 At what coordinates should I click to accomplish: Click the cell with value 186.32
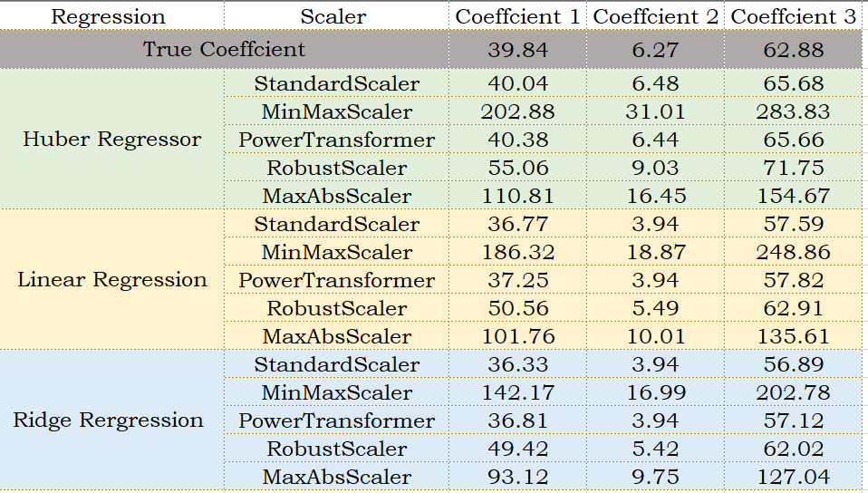click(x=518, y=253)
